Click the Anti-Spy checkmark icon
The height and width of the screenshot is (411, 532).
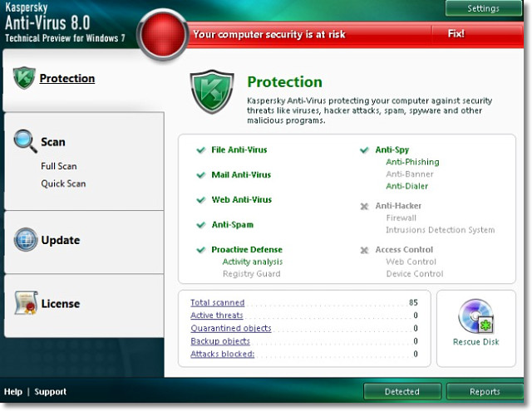click(364, 149)
